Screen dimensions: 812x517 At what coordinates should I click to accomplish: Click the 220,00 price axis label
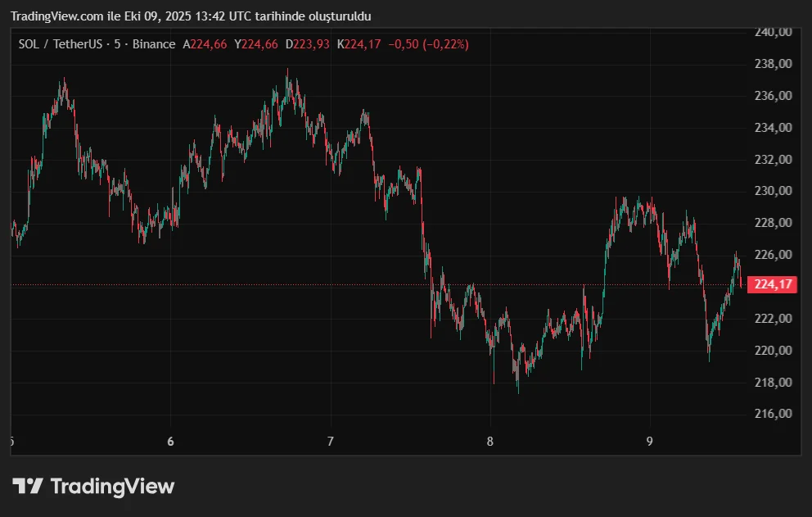(x=774, y=351)
